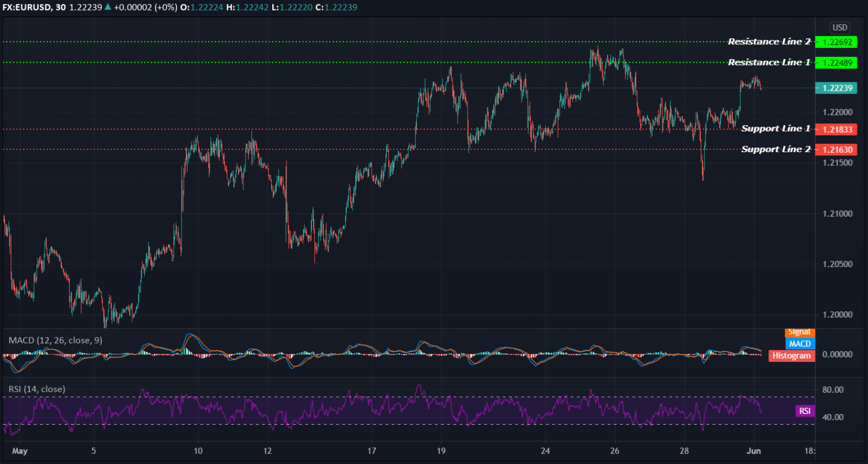The image size is (868, 464).
Task: Click the High value H:1.22242
Action: 247,7
